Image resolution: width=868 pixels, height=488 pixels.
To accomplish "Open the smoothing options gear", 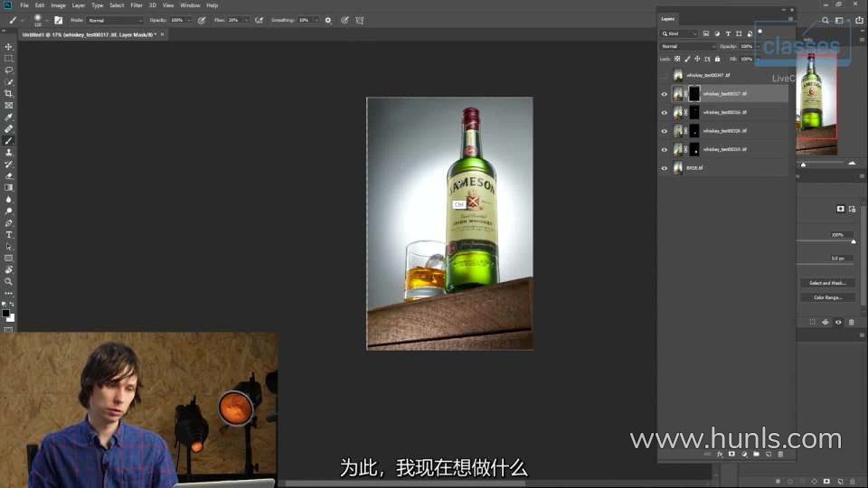I will point(328,20).
